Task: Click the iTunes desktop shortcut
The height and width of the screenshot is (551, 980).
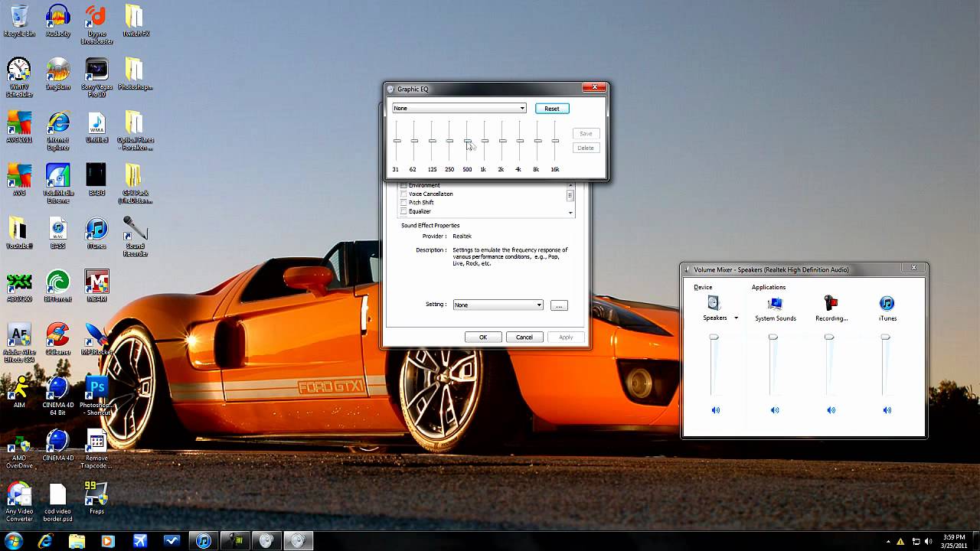Action: (96, 233)
